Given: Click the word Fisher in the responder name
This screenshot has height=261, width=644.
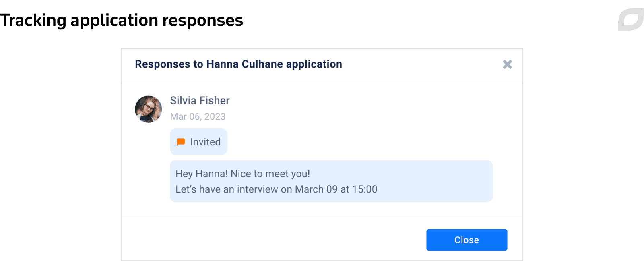Looking at the screenshot, I should (x=214, y=100).
